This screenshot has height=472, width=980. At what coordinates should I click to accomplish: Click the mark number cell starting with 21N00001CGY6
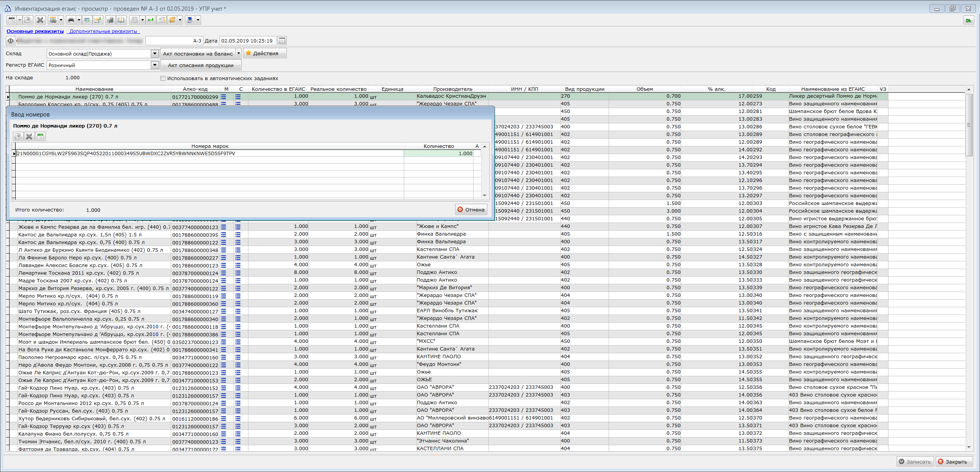tap(210, 153)
